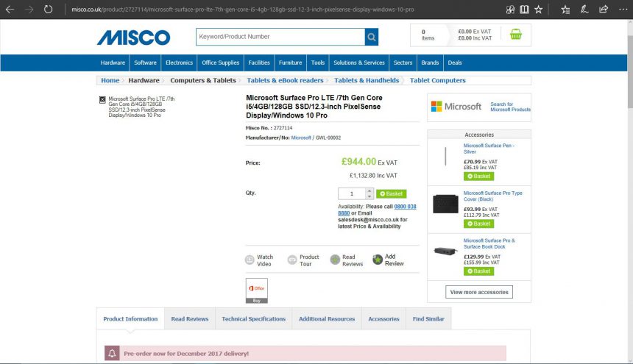Click the search magnifier button
Screen dimensions: 633x364
point(372,37)
